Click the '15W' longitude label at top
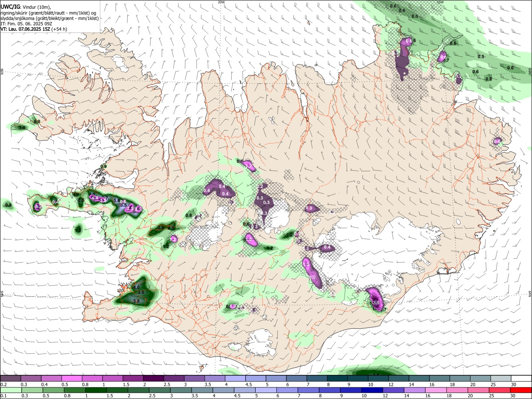Image resolution: width=532 pixels, height=399 pixels. 441,2
